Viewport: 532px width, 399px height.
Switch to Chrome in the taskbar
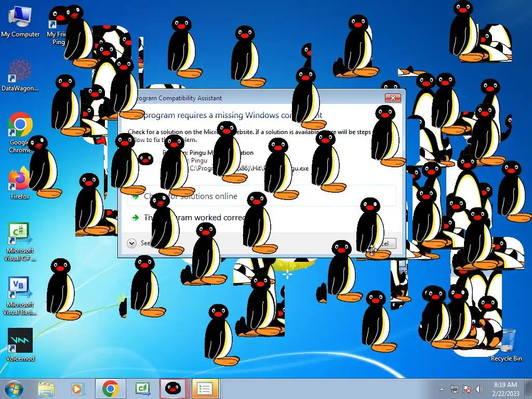click(x=110, y=389)
